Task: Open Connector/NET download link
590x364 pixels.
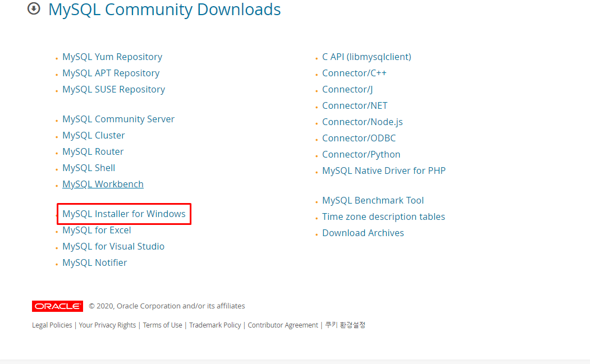Action: [355, 105]
